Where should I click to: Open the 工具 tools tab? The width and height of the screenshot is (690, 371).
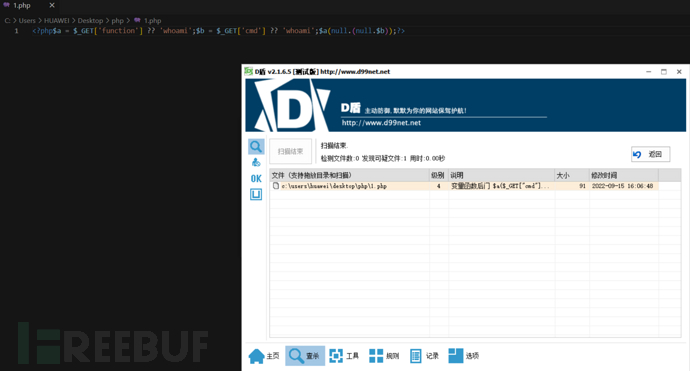(x=344, y=356)
